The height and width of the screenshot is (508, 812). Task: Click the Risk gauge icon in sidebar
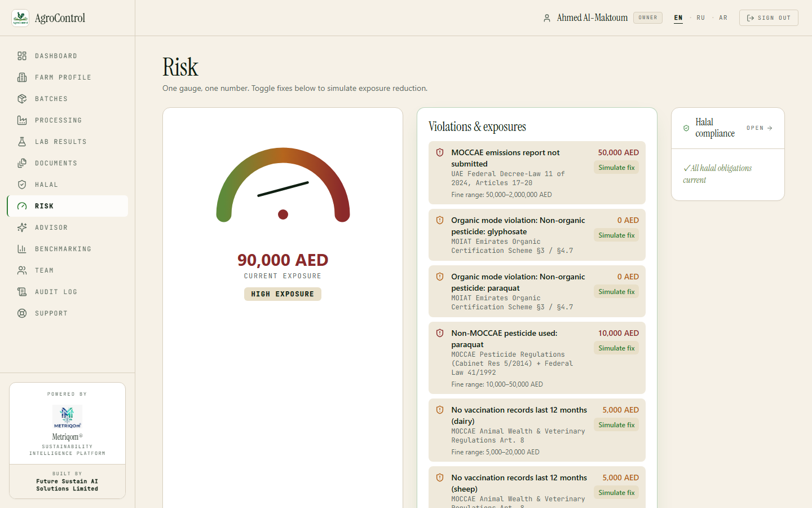22,206
